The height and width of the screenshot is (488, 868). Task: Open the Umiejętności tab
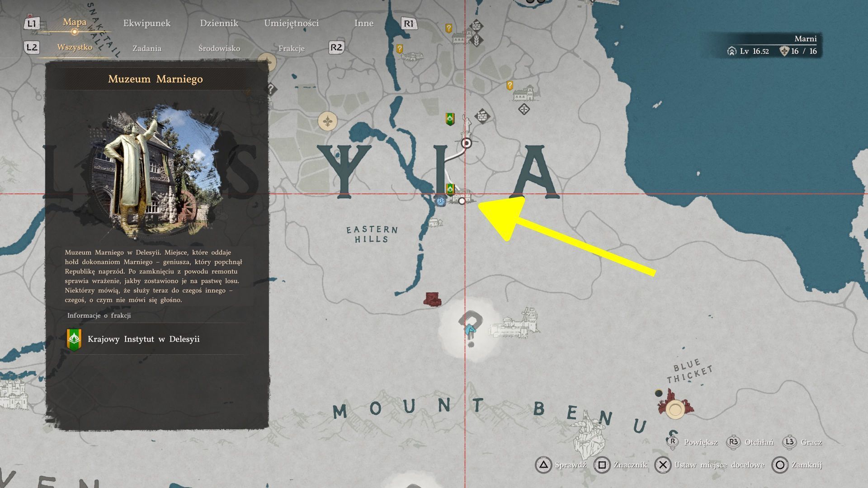292,23
